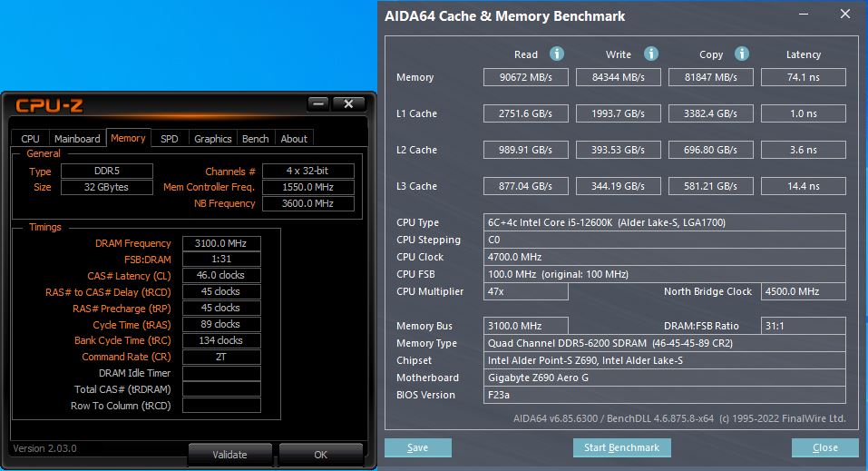Click the Chipset field Intel Alder Point-S Z690
Image resolution: width=868 pixels, height=471 pixels.
664,360
